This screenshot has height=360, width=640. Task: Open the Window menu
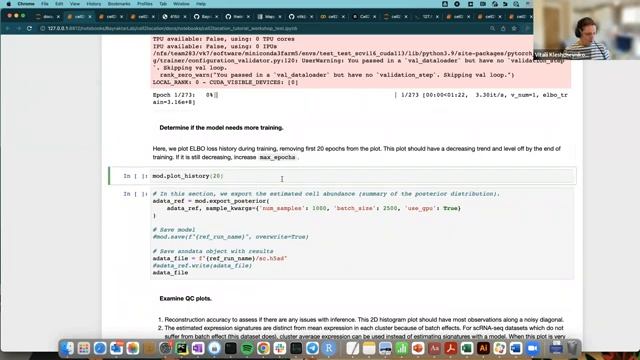[181, 4]
